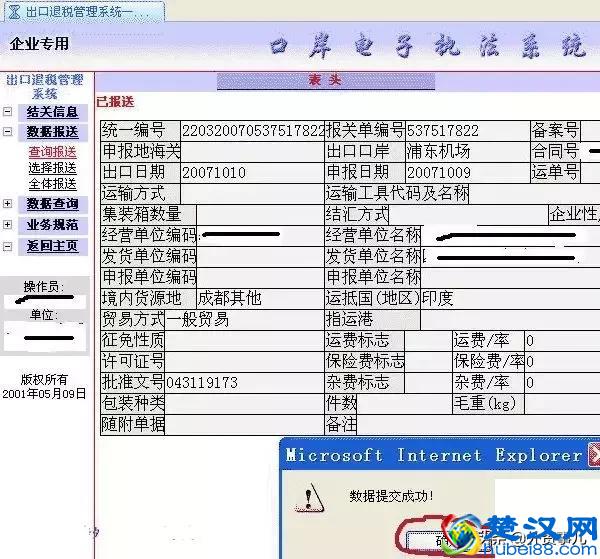Click the empty 备注 field
The image size is (600, 559).
click(478, 425)
